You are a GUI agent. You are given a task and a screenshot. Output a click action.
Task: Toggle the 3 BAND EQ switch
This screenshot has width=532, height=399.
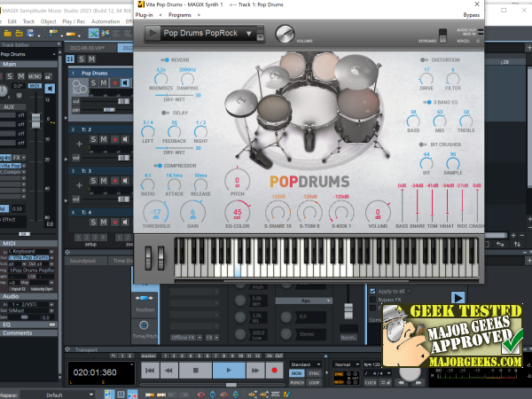click(427, 102)
